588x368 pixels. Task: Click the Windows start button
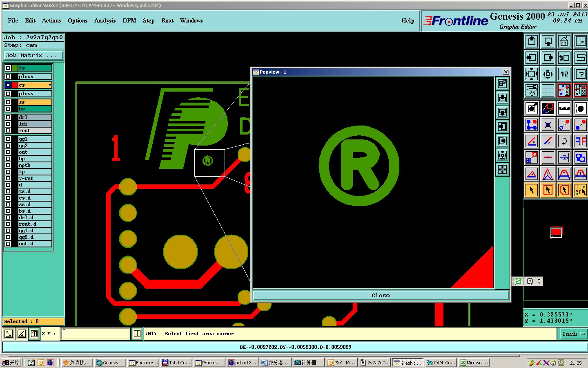[11, 363]
